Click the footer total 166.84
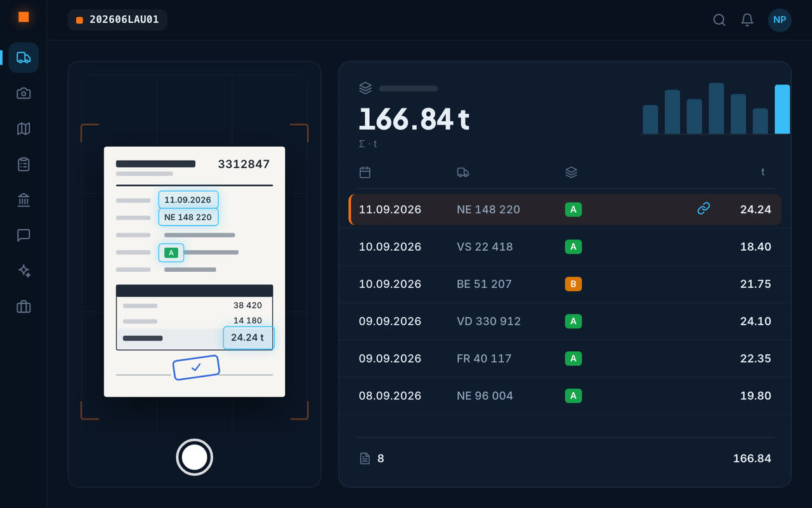 (752, 458)
